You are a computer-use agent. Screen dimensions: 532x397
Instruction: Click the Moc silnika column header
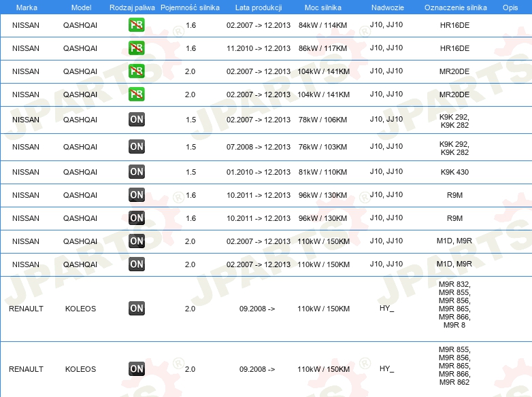[323, 7]
